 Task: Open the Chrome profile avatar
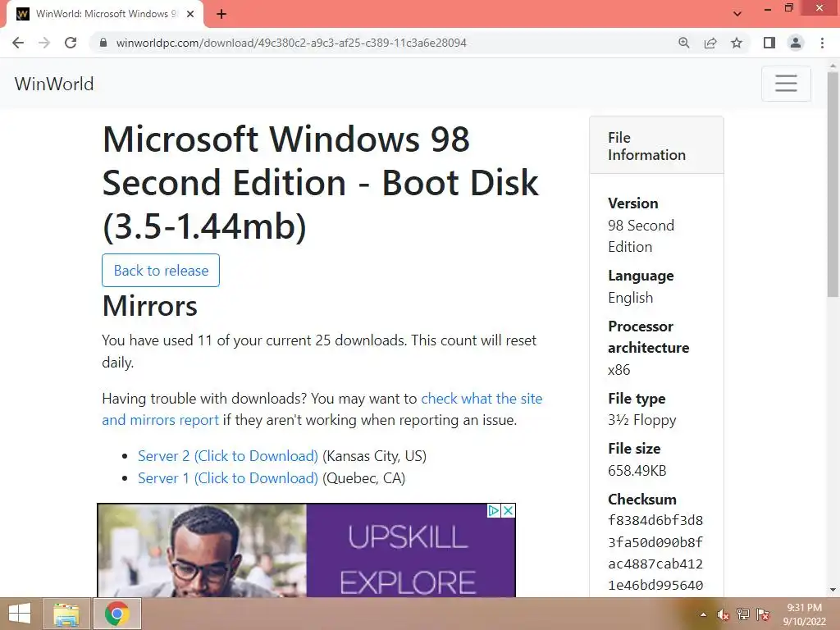coord(796,43)
